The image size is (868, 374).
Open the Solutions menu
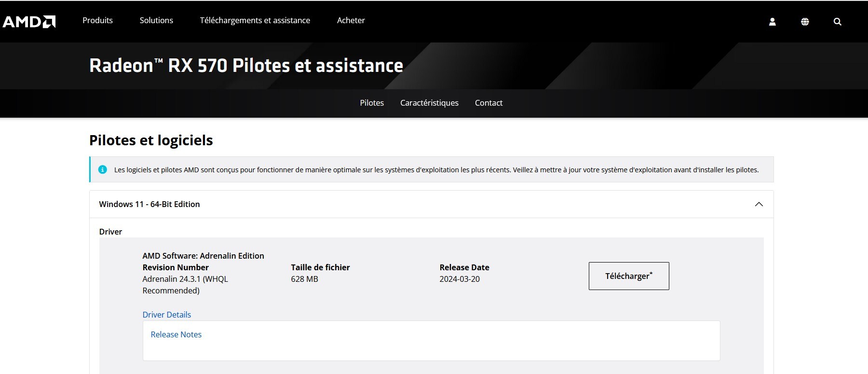point(156,20)
